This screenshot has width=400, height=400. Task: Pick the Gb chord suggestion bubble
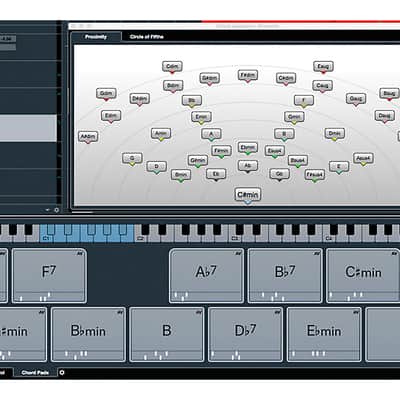tap(279, 174)
